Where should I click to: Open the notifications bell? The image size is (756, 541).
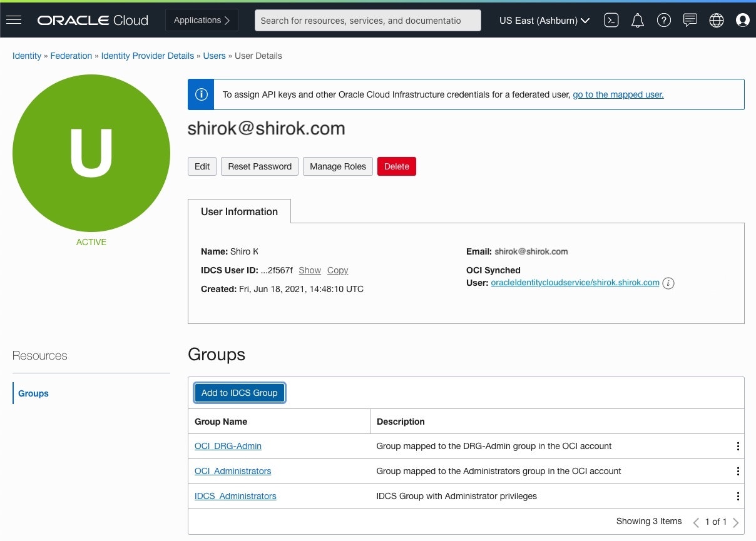point(638,21)
